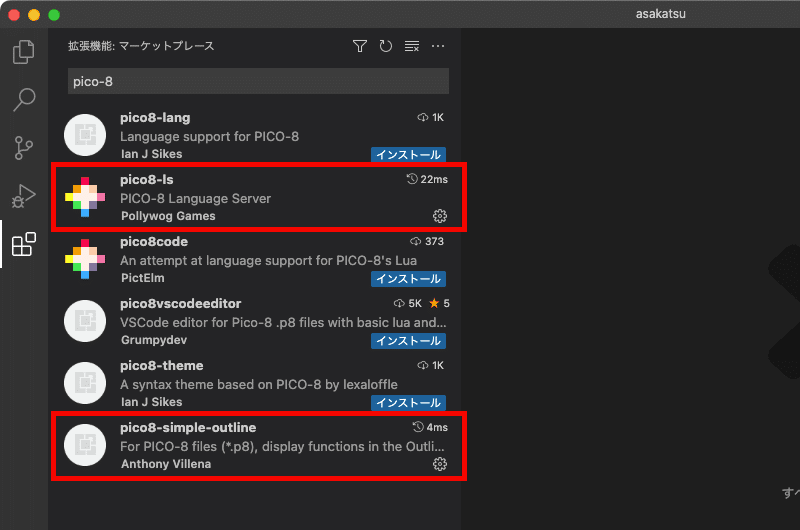Open manage gear for pico8-simple-outline

pyautogui.click(x=439, y=464)
